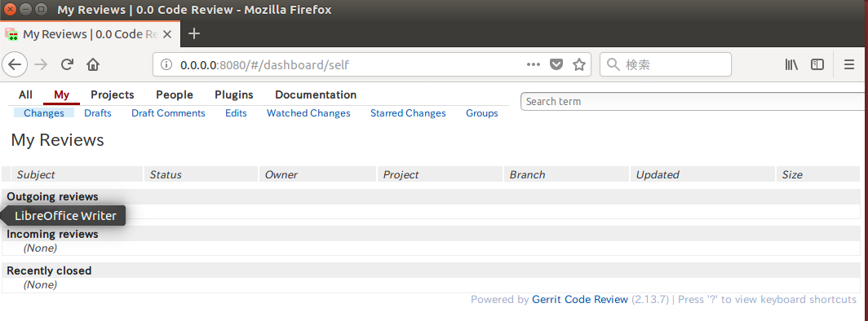Click the Size column header
The width and height of the screenshot is (868, 321).
tap(818, 174)
